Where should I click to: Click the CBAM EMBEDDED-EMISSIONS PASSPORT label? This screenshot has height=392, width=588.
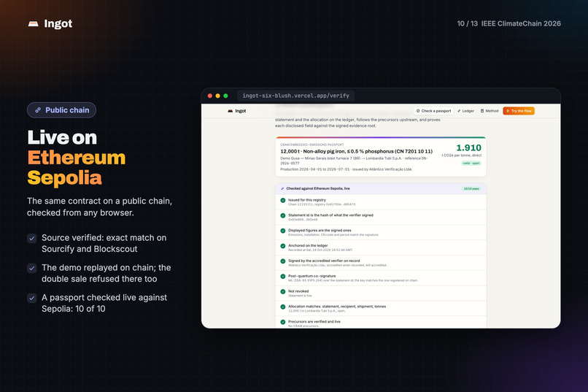(312, 145)
